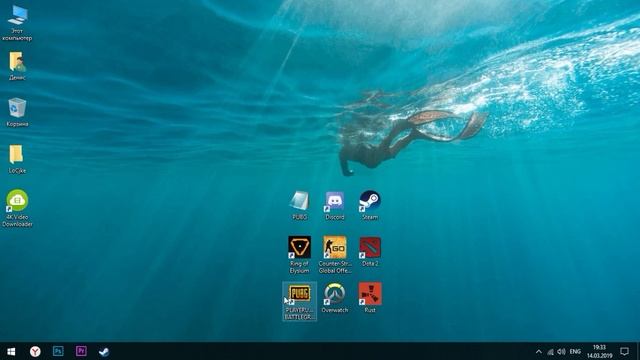Viewport: 640px width, 360px height.
Task: Select the Recycle Bin icon
Action: tap(17, 112)
